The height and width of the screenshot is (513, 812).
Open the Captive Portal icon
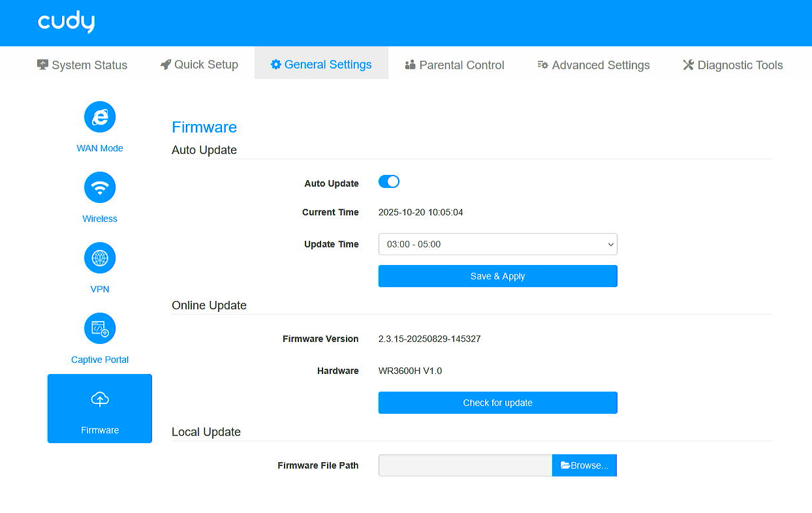point(100,329)
